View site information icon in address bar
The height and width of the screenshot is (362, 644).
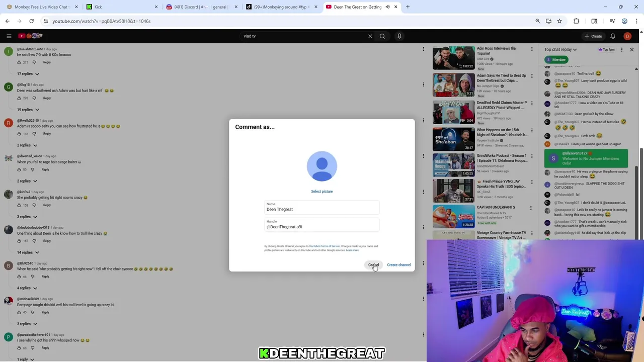pos(46,21)
